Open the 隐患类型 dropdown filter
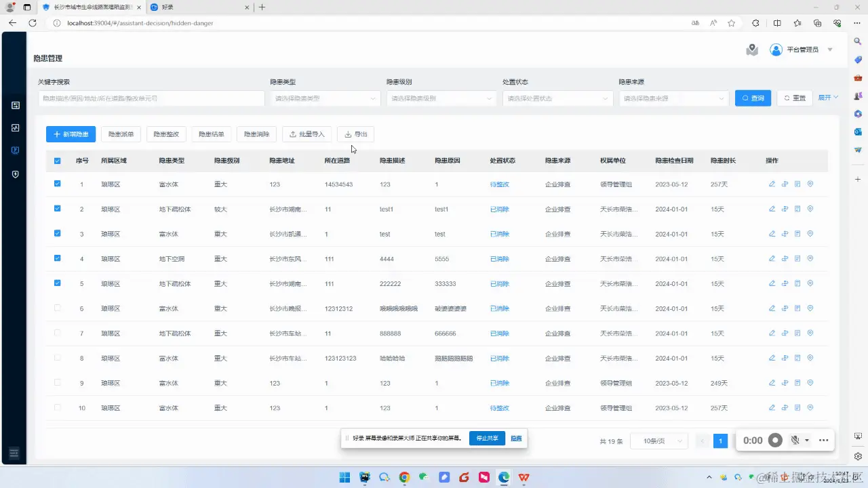The width and height of the screenshot is (868, 488). tap(325, 98)
